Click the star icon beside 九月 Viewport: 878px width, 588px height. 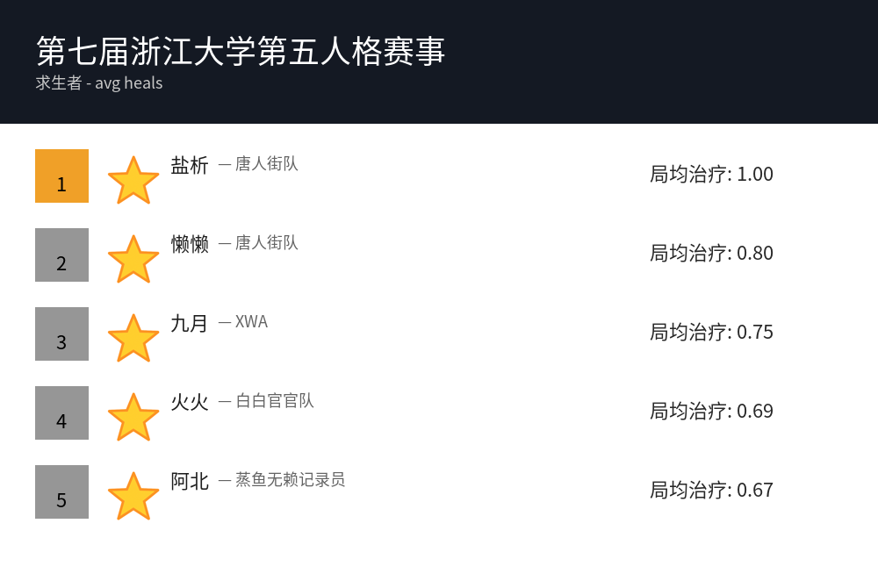coord(133,339)
